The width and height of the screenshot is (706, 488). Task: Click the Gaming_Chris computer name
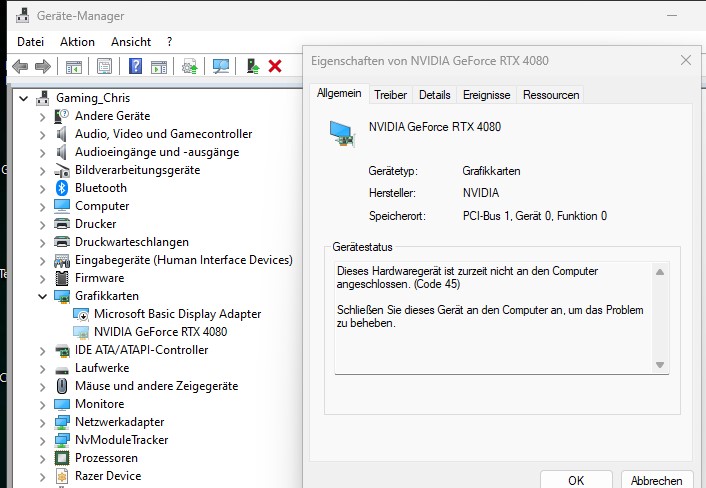[x=93, y=98]
